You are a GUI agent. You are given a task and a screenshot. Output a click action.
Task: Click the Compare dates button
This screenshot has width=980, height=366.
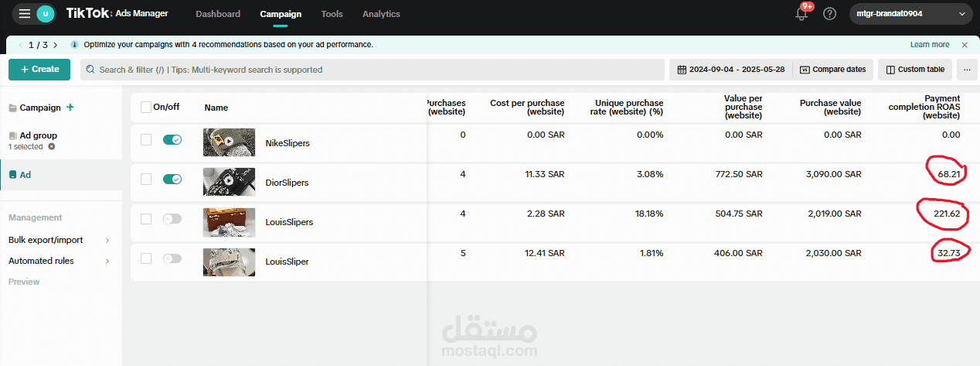[833, 70]
